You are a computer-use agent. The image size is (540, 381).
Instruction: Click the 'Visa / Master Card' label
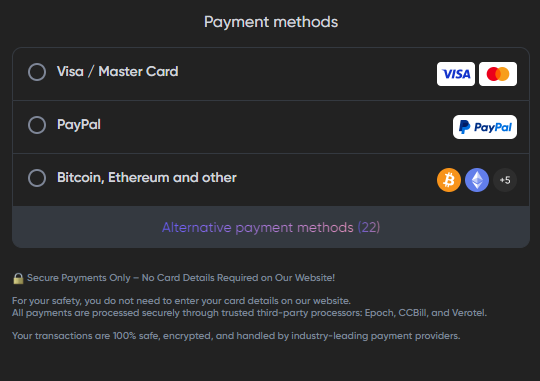[117, 72]
